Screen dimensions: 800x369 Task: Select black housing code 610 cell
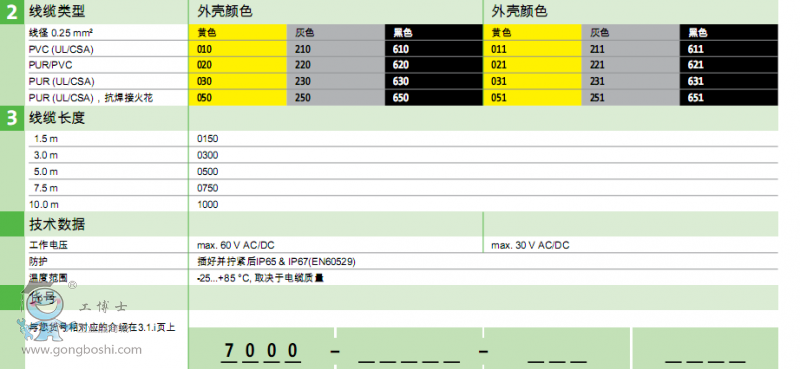click(434, 49)
